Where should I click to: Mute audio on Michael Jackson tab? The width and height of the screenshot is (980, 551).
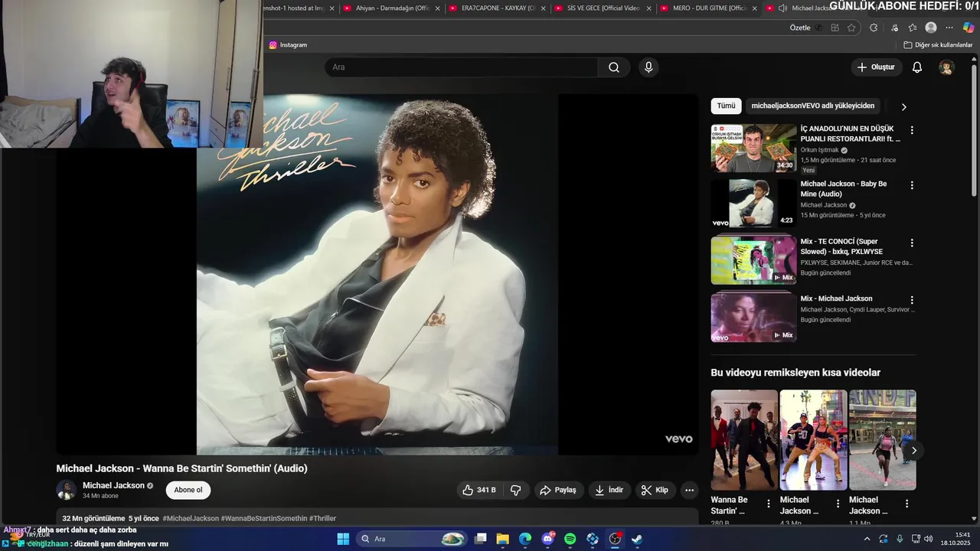point(782,8)
